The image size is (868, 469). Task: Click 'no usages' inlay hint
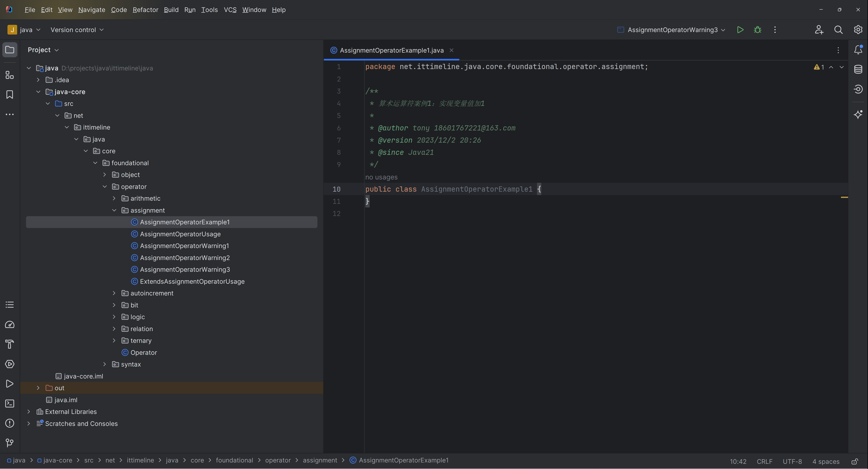coord(381,177)
